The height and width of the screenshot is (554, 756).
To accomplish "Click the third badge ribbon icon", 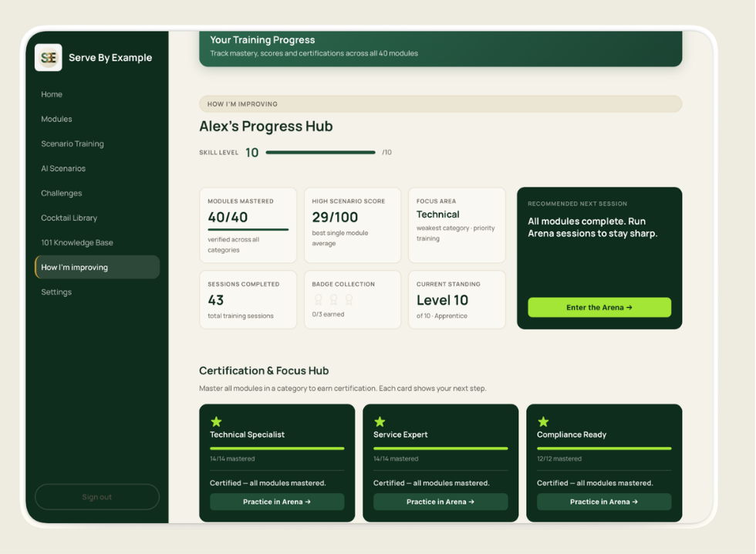I will 349,300.
